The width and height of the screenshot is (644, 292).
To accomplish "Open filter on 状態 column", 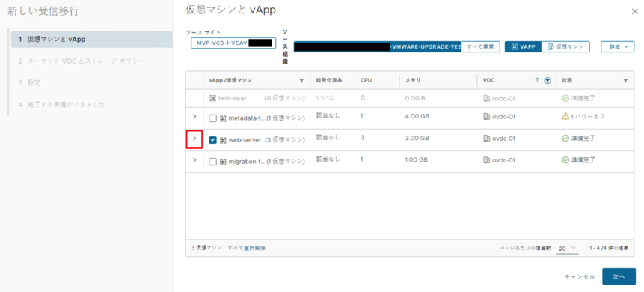I will [625, 81].
